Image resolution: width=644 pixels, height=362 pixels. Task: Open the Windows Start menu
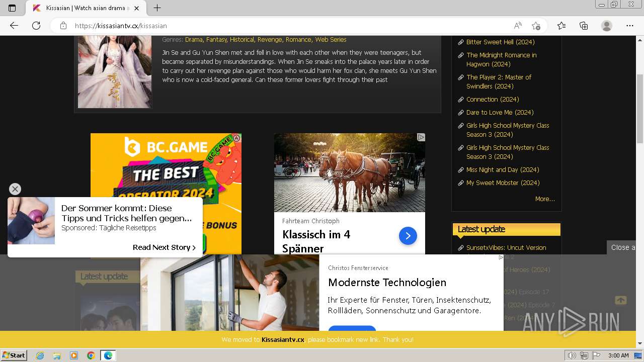click(14, 355)
